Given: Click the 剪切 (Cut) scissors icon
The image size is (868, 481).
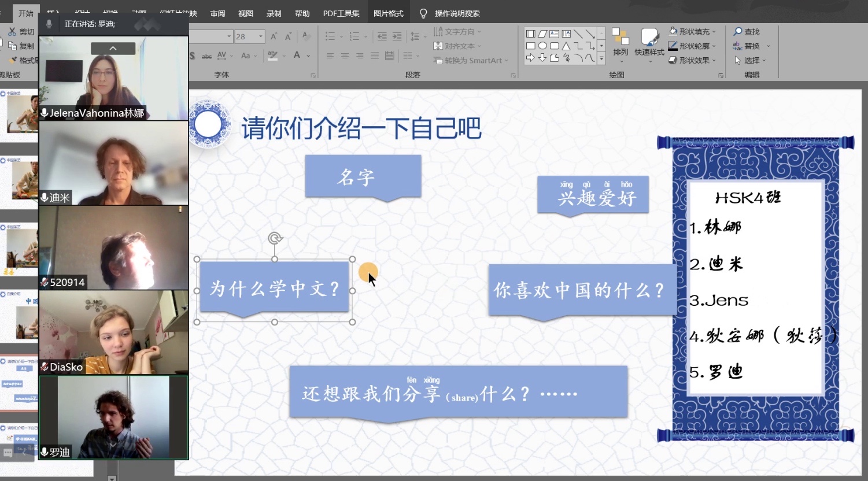Looking at the screenshot, I should [12, 32].
